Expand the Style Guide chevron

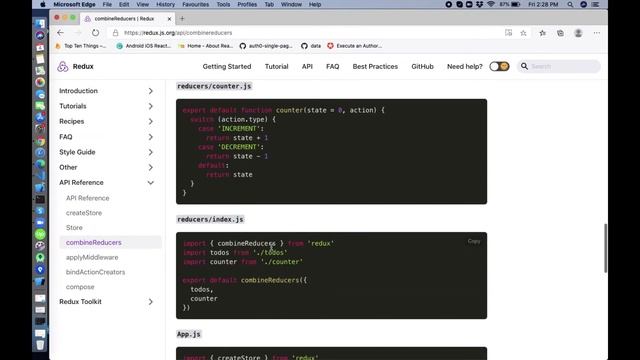click(x=151, y=152)
